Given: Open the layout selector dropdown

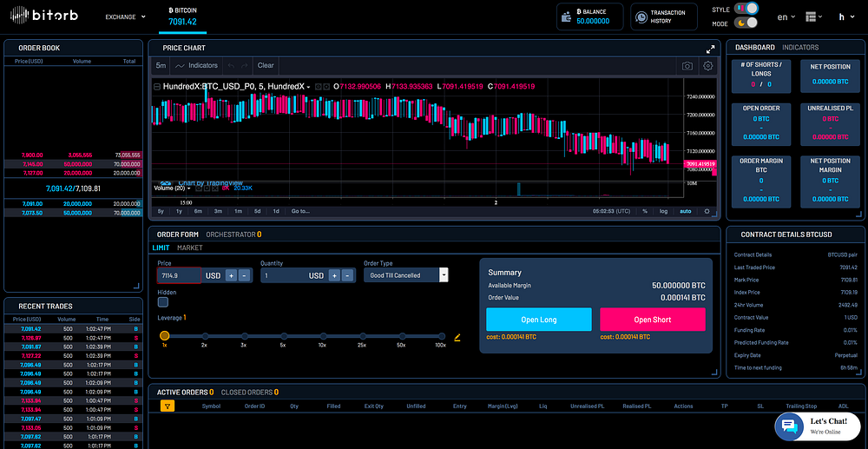Looking at the screenshot, I should [814, 17].
